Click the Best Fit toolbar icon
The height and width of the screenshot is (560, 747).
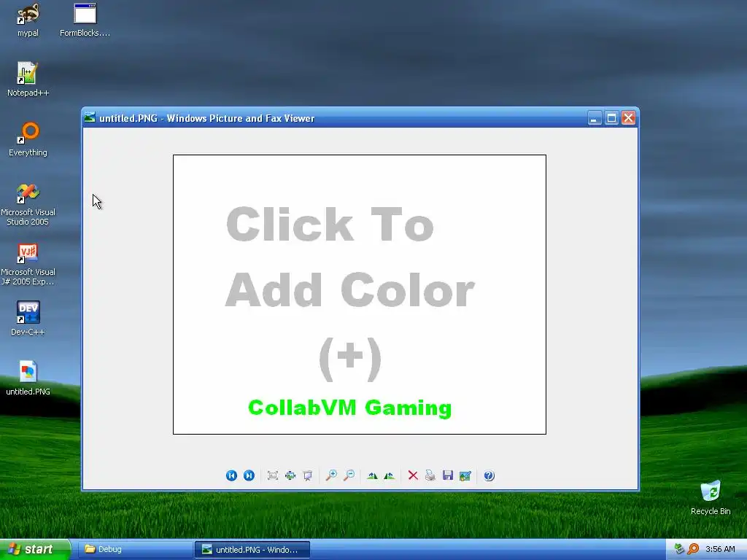tap(273, 475)
